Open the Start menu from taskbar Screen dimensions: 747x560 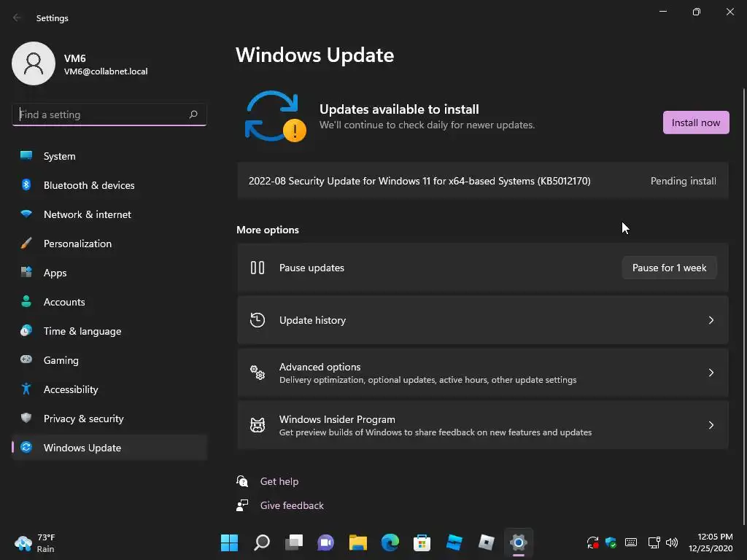click(229, 542)
